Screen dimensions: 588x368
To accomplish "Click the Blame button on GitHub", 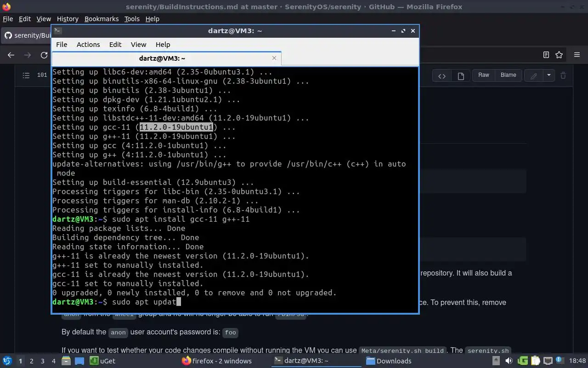I will tap(508, 75).
